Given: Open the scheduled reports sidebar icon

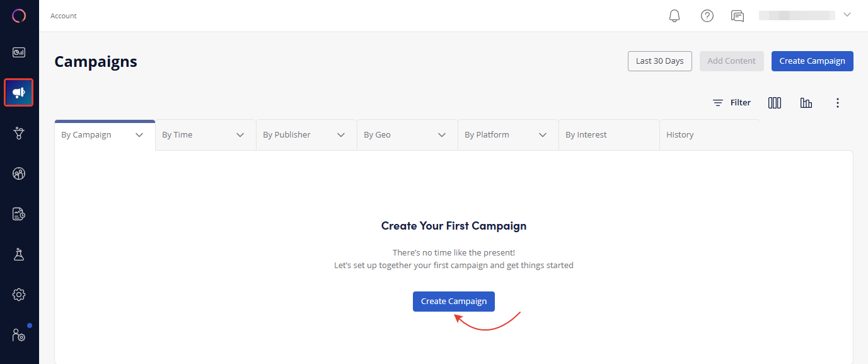Looking at the screenshot, I should pos(19,214).
